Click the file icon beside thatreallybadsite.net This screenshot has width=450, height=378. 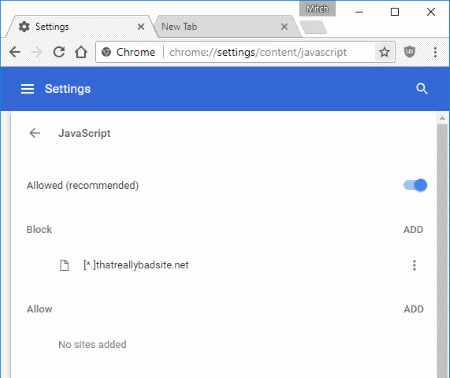(64, 265)
